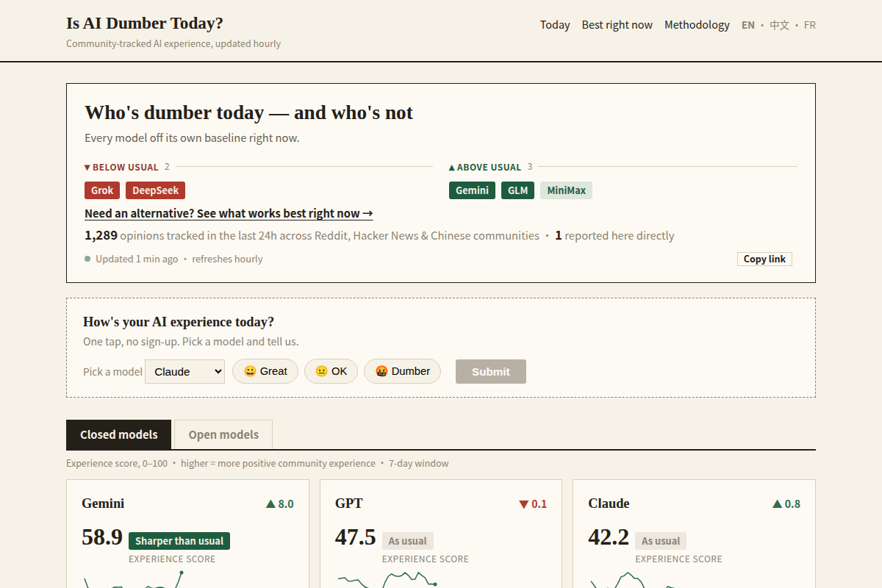Click the 'BELOW USUAL' section heading
The width and height of the screenshot is (882, 588).
tap(121, 168)
